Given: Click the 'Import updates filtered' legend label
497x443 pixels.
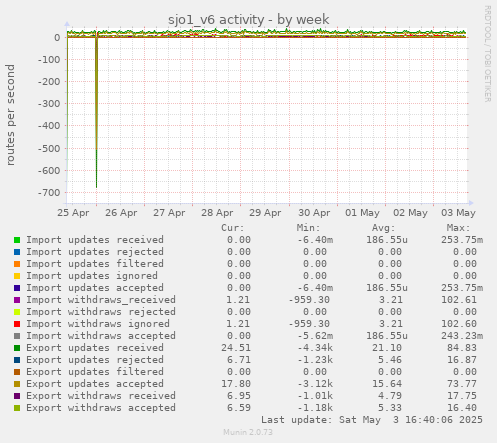Looking at the screenshot, I should point(95,264).
